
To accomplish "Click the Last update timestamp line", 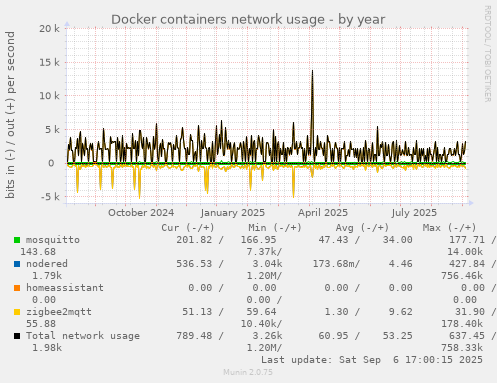I will click(372, 360).
